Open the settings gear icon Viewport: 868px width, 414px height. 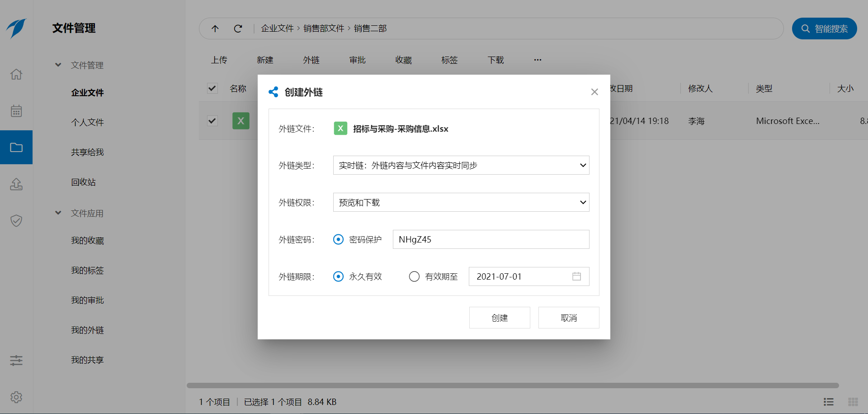[x=16, y=397]
